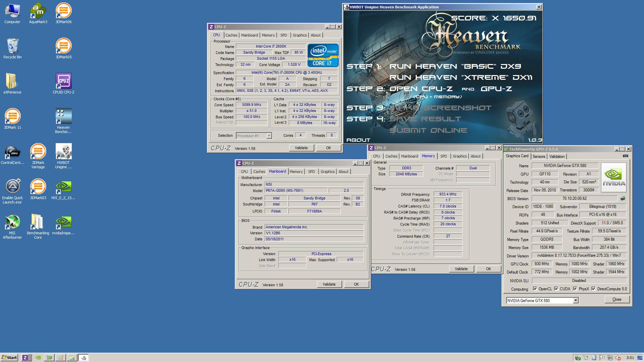The image size is (644, 362).
Task: Open the Action Center flag tray icon
Action: click(602, 358)
